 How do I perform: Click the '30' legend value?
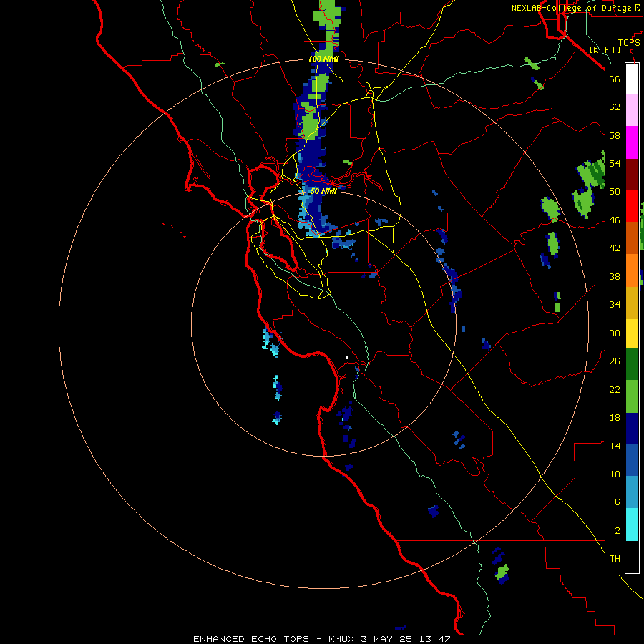[615, 333]
